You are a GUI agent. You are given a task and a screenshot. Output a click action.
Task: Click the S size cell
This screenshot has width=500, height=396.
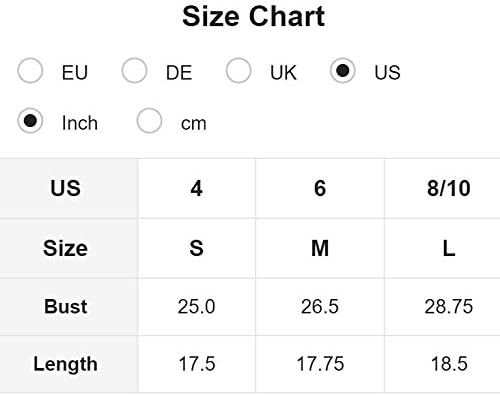click(x=197, y=248)
